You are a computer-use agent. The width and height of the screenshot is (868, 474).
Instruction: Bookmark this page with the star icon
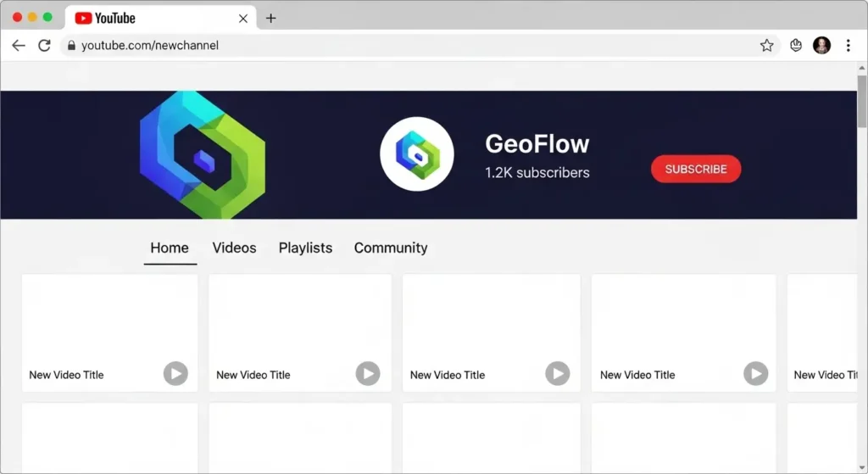(766, 46)
